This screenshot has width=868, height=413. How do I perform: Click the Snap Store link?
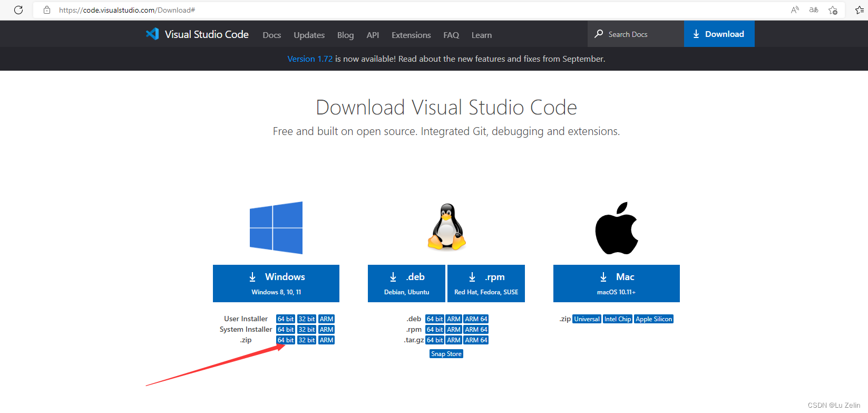pyautogui.click(x=446, y=354)
